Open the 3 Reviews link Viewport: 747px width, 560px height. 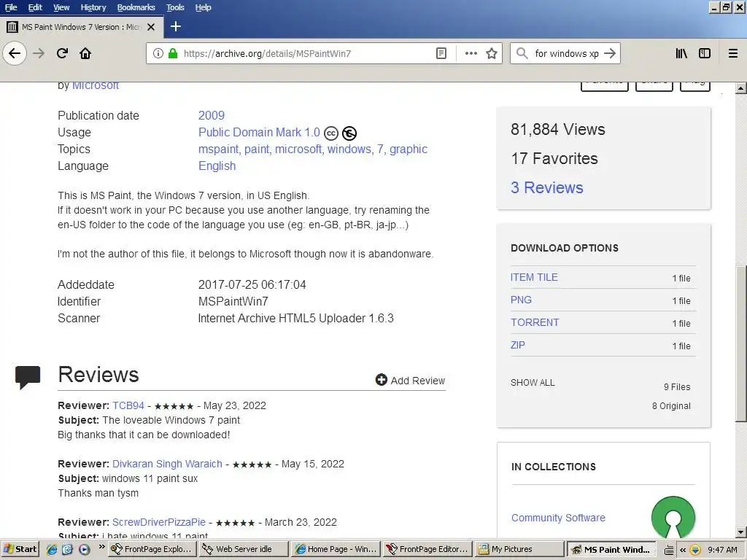click(546, 187)
